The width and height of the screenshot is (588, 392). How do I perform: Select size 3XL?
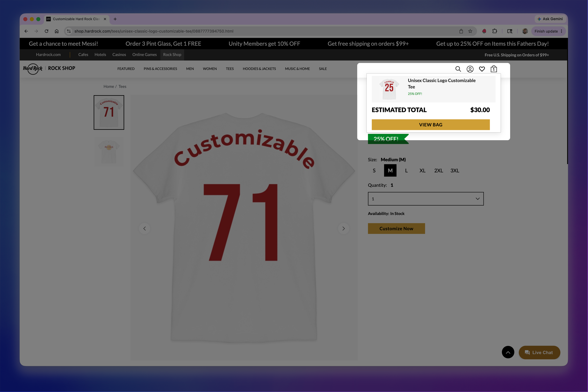[x=455, y=171]
